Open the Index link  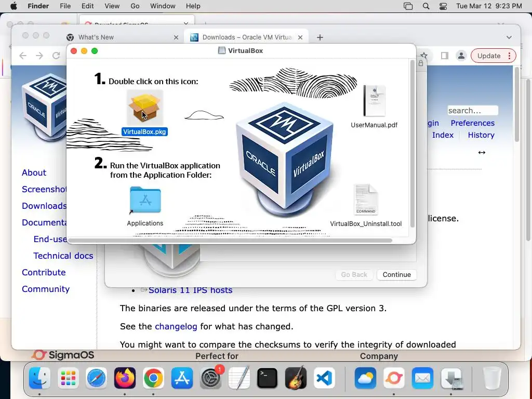tap(443, 135)
